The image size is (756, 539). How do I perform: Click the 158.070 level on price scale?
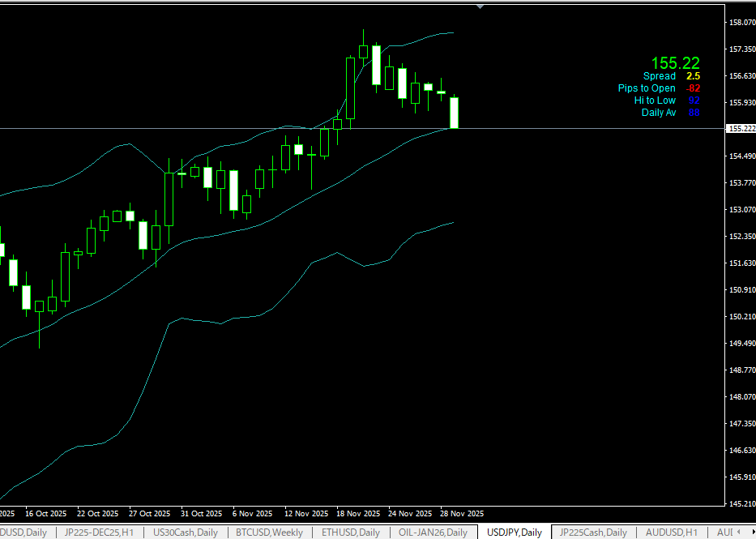coord(738,23)
